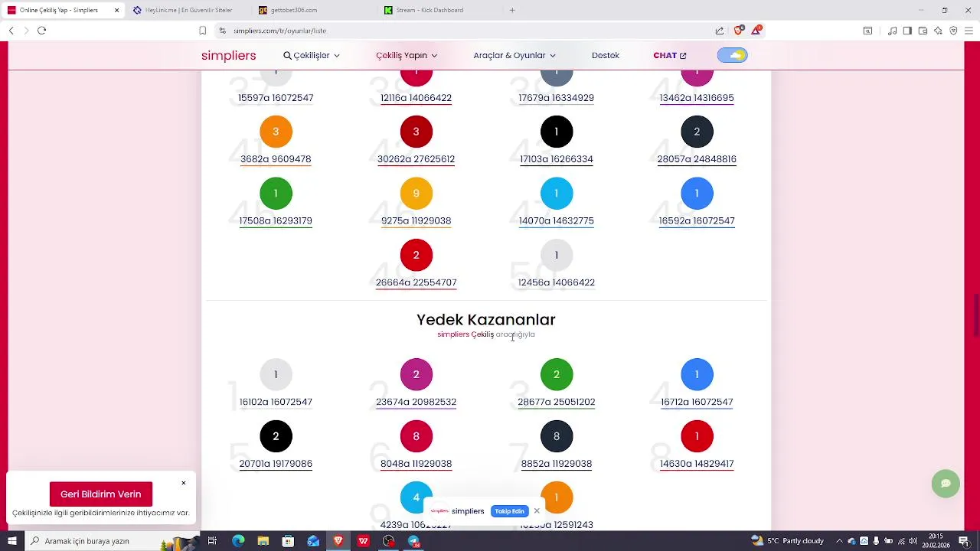Open winner link 20701a 19179086
The image size is (980, 551).
pos(276,464)
